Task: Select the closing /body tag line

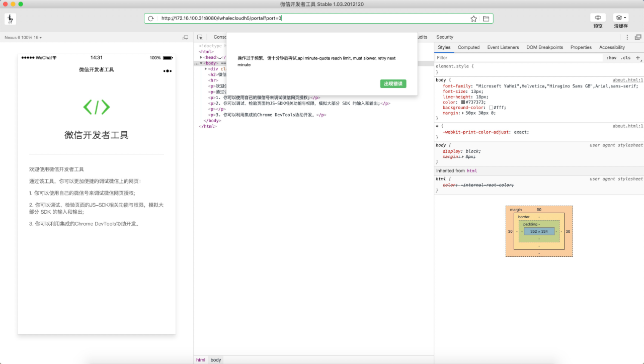Action: point(212,121)
